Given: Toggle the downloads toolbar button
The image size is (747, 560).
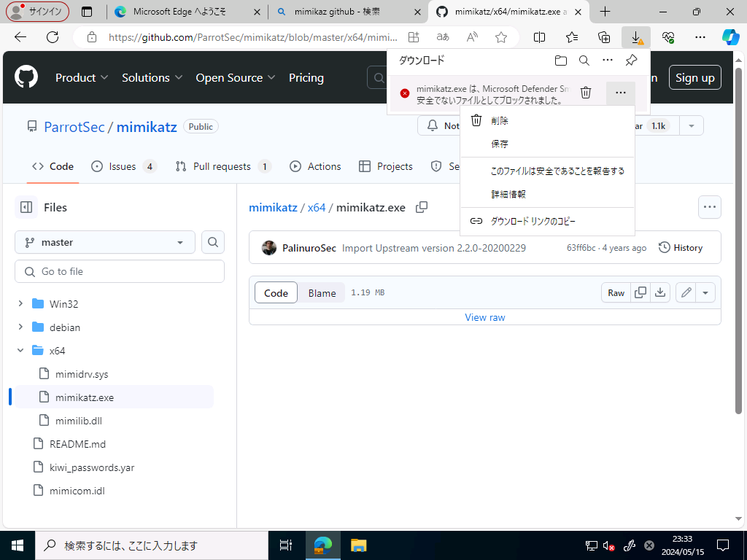Looking at the screenshot, I should pyautogui.click(x=636, y=37).
